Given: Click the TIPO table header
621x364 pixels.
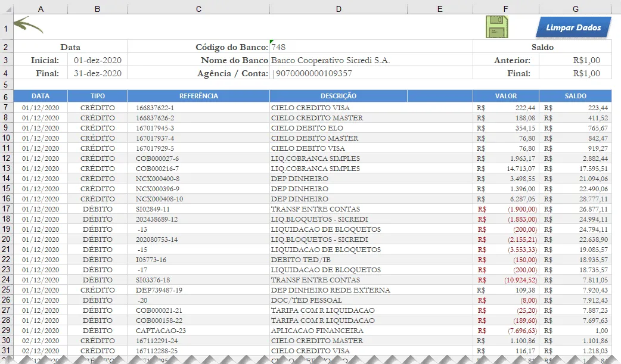Looking at the screenshot, I should point(97,96).
